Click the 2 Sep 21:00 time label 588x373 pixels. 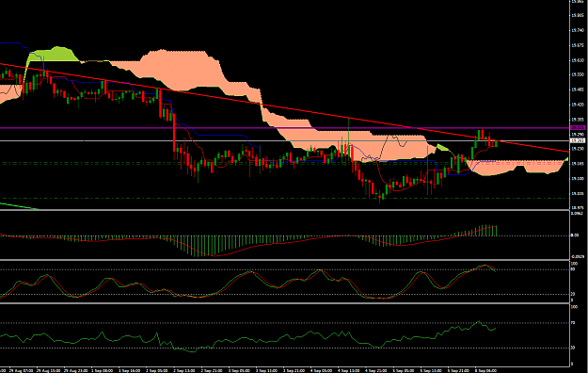coord(212,371)
